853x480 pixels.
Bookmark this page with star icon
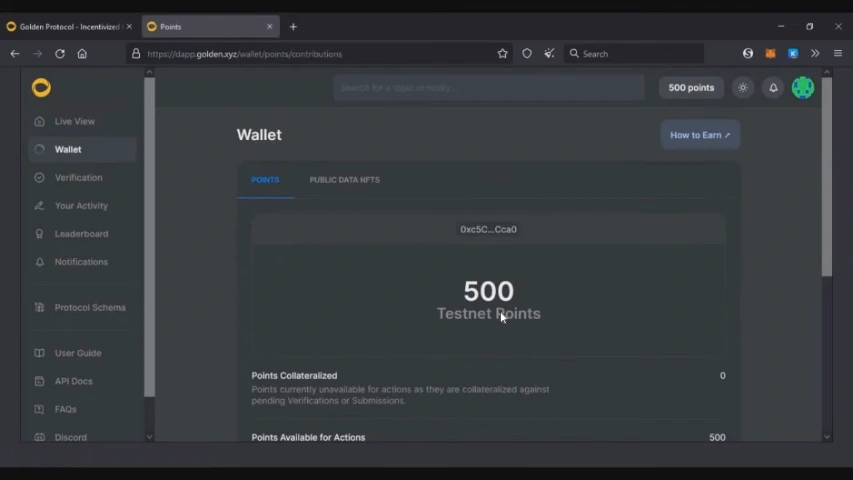pos(503,54)
